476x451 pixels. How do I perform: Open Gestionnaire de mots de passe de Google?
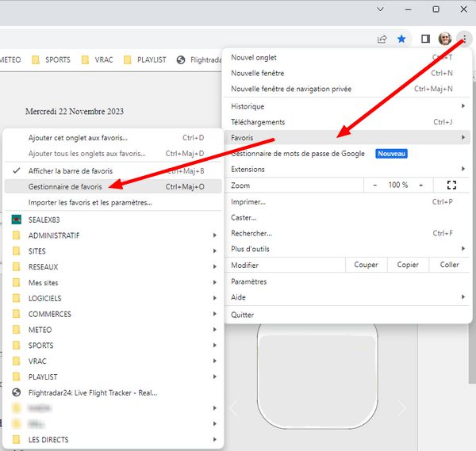347,154
